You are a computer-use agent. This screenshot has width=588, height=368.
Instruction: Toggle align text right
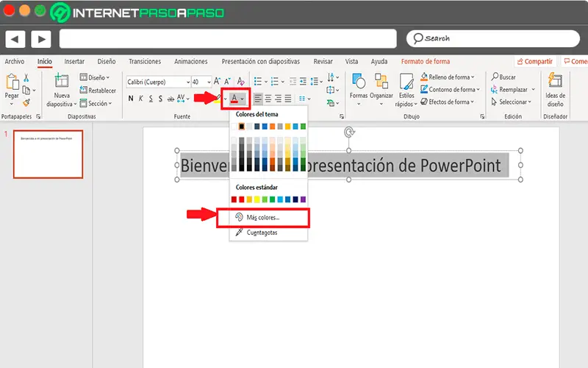(278, 99)
